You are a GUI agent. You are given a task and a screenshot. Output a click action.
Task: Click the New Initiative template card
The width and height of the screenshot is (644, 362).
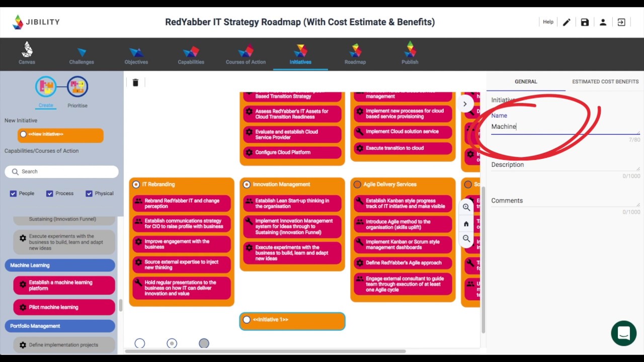click(x=60, y=134)
